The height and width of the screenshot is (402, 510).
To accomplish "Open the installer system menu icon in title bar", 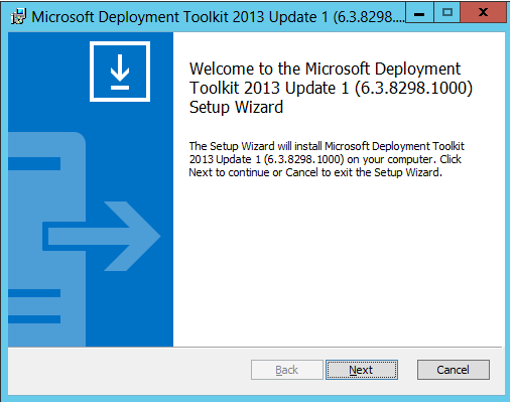I will pos(18,16).
